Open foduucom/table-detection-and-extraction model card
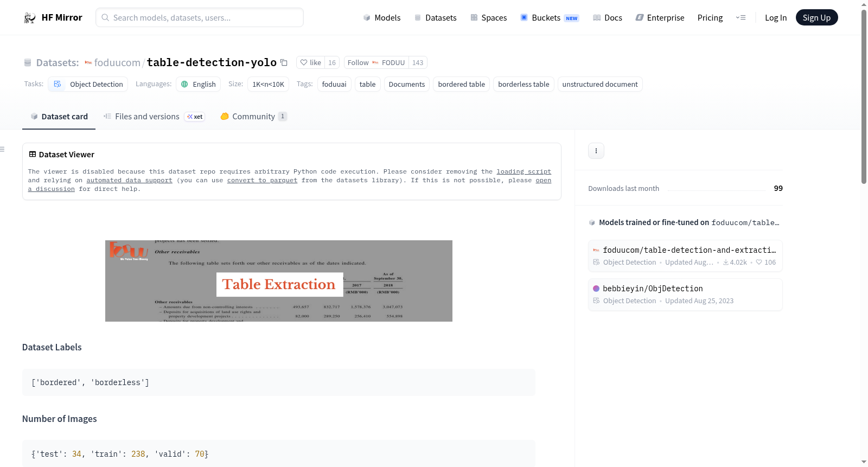The height and width of the screenshot is (467, 868). (685, 255)
